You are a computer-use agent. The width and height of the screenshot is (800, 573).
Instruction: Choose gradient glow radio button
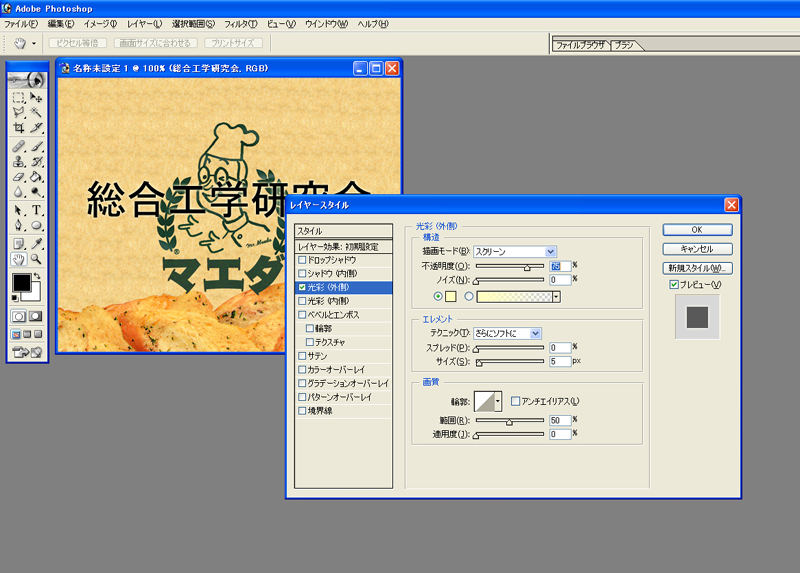(469, 296)
